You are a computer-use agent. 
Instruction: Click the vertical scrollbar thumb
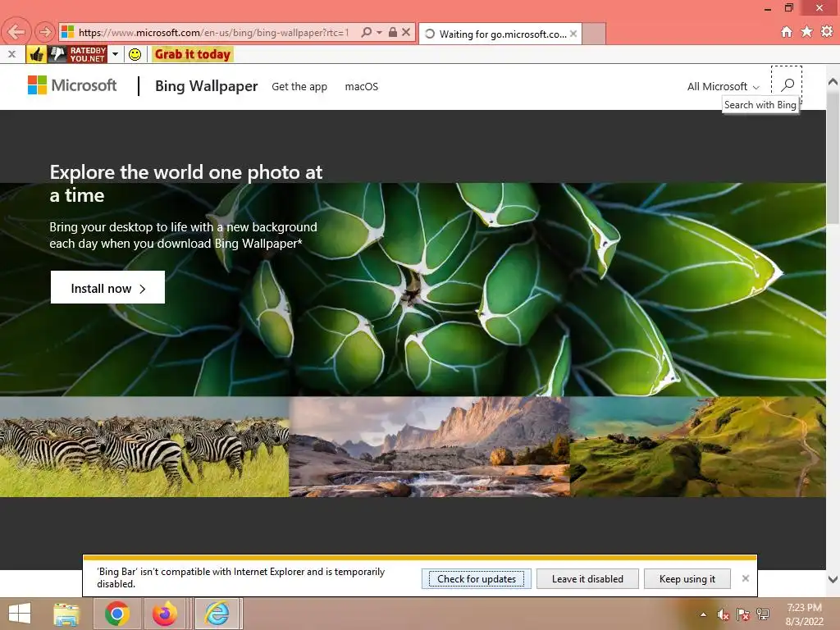coord(833,157)
